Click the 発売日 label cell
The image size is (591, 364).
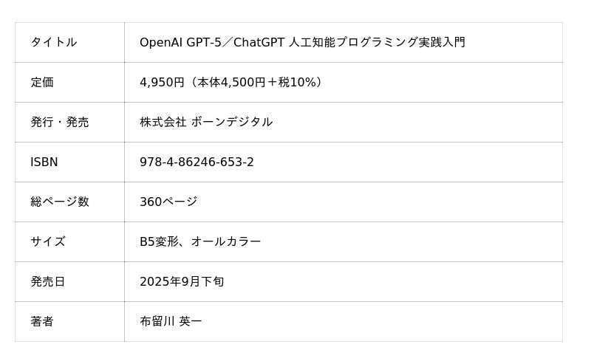tap(48, 282)
